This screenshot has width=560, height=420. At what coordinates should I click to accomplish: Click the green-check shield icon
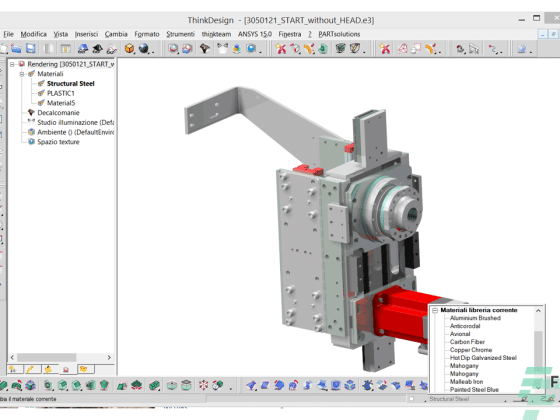point(340,49)
